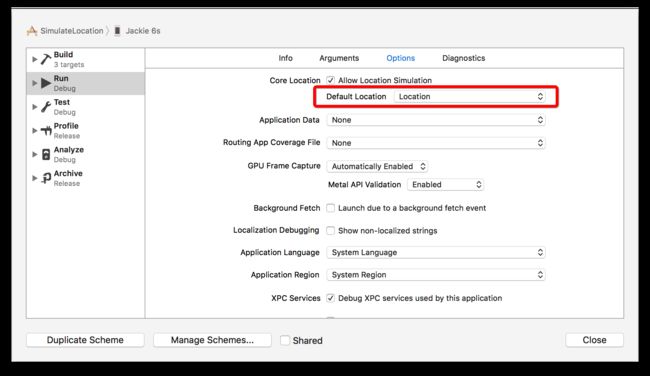Click the Localization Debugging label
Screen dimensions: 650x376
[x=276, y=230]
